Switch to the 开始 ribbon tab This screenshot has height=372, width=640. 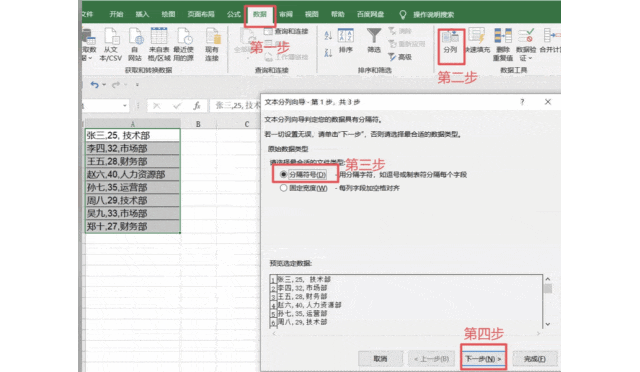[x=116, y=14]
